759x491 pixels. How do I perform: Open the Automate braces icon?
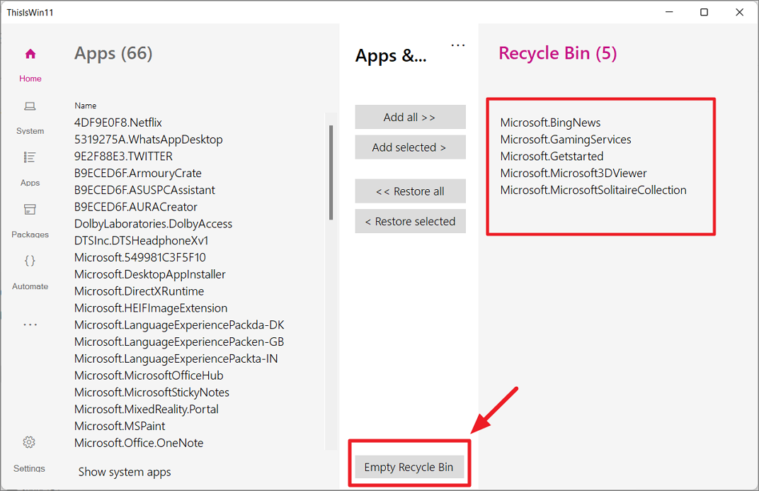pyautogui.click(x=30, y=261)
